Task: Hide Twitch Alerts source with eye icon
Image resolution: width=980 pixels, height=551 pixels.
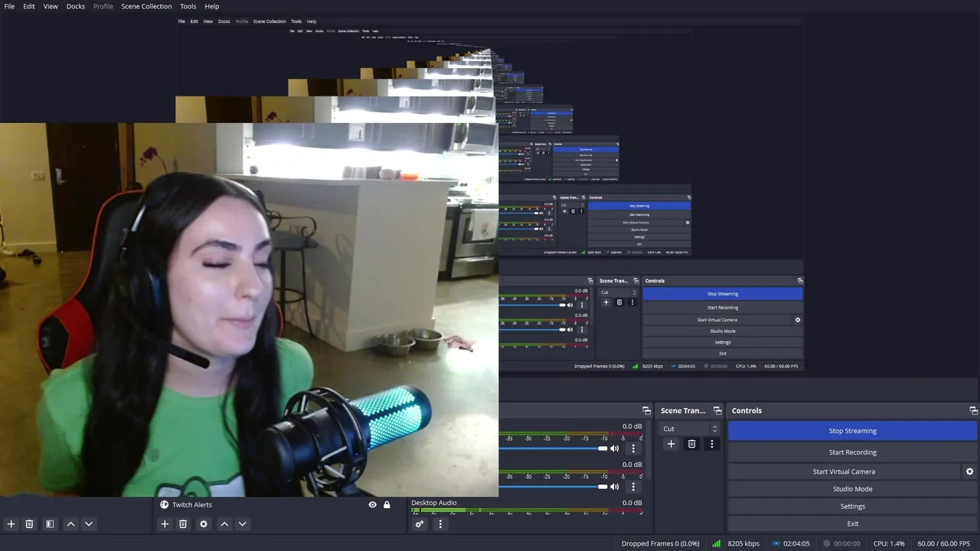Action: coord(372,505)
